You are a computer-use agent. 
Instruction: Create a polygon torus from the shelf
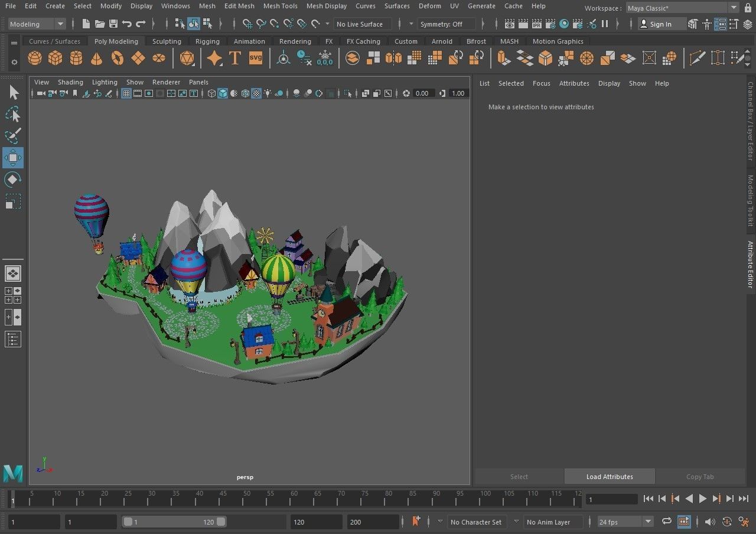[x=118, y=58]
